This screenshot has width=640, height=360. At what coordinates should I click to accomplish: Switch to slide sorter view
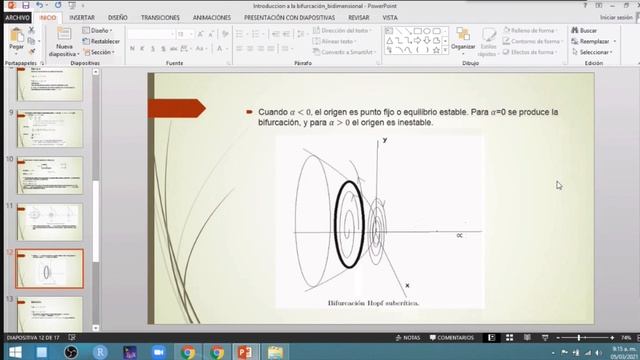(x=509, y=338)
